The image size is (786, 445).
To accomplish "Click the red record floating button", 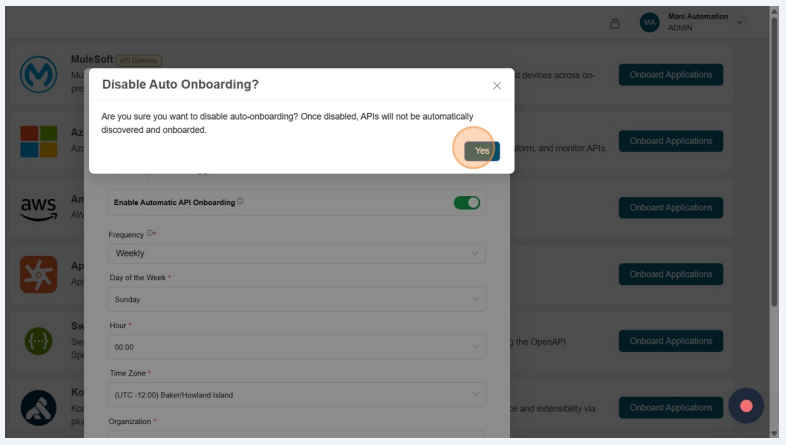I will click(746, 405).
